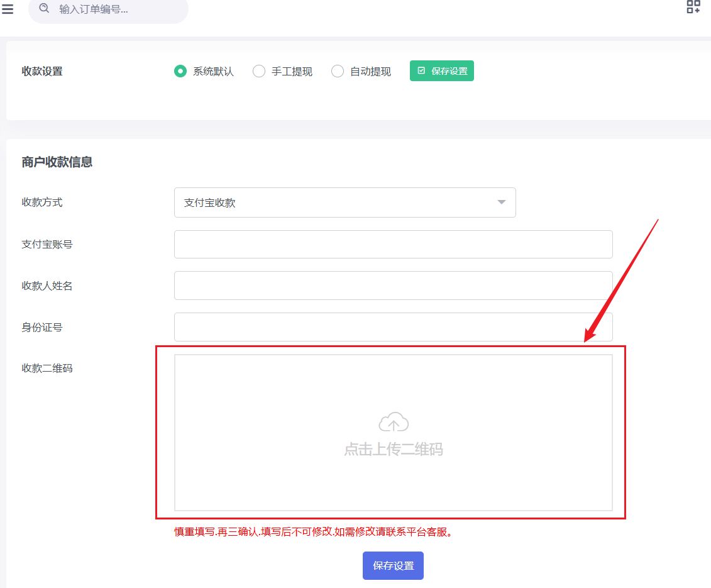Image resolution: width=711 pixels, height=588 pixels.
Task: Click the blue 保存设置 button
Action: [393, 565]
